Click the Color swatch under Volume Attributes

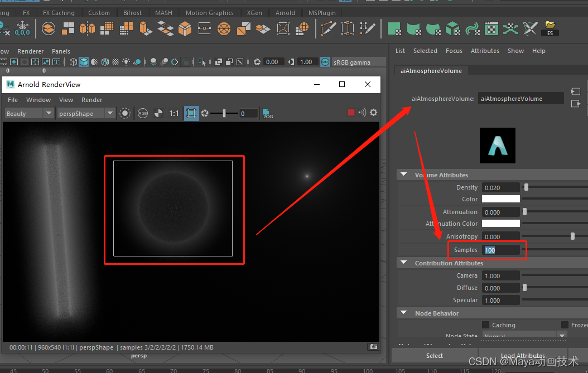[x=500, y=199]
